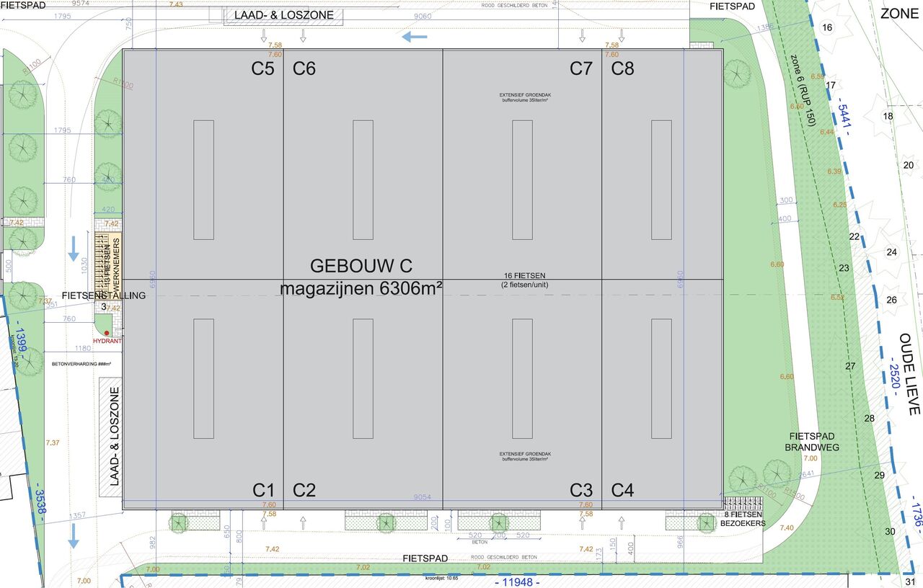Screen dimensions: 923x588
Task: Click the GEBOUW C building title
Action: click(361, 266)
